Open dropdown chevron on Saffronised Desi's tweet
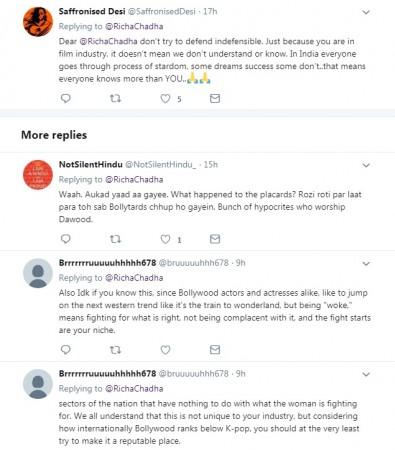395x450 pixels. (x=366, y=12)
